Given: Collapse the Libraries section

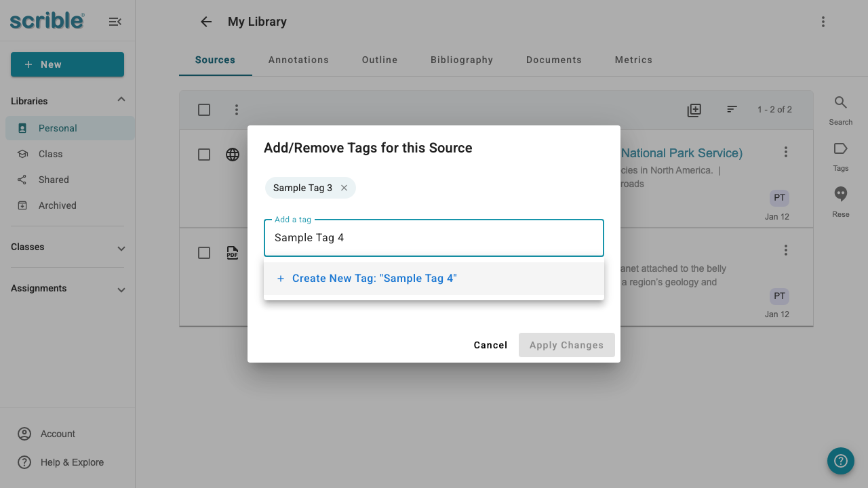Looking at the screenshot, I should (x=121, y=100).
